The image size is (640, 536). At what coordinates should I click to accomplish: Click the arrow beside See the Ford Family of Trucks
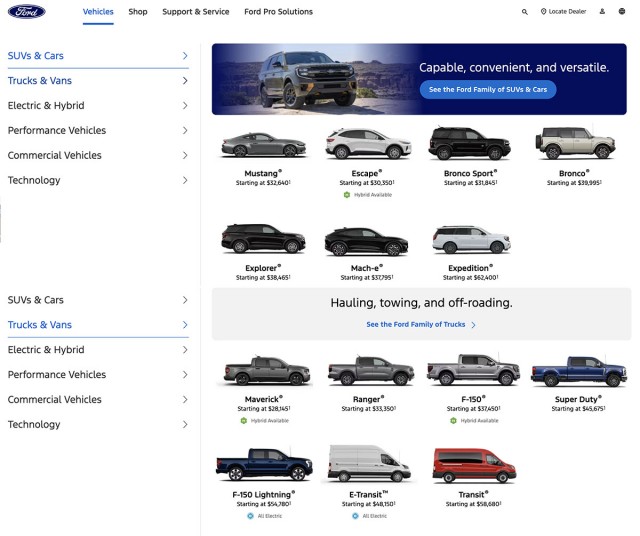[x=473, y=325]
